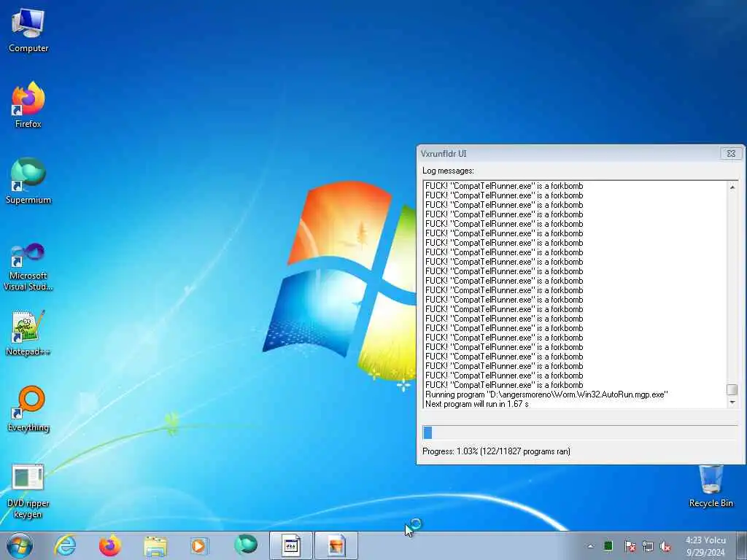Select the Supermium desktop shortcut
The height and width of the screenshot is (560, 747).
click(28, 182)
